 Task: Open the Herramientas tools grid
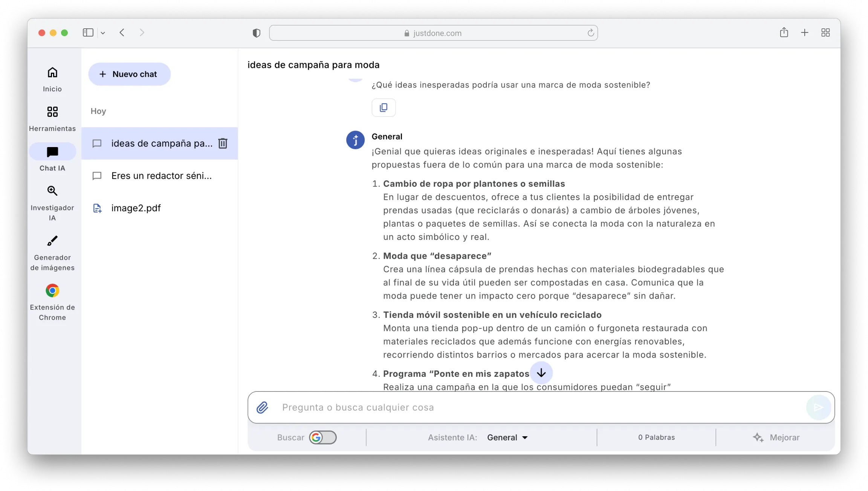pos(52,112)
